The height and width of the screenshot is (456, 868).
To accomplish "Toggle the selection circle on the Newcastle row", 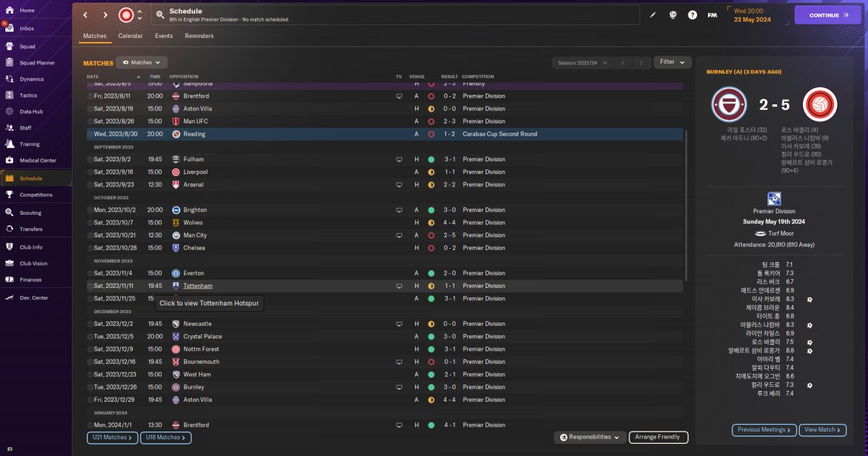I will tap(90, 324).
